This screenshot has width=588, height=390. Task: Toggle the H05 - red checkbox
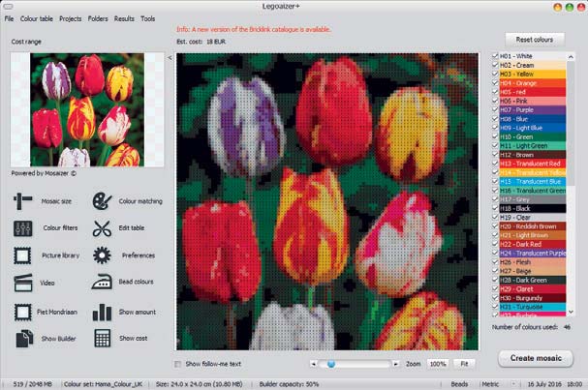495,92
